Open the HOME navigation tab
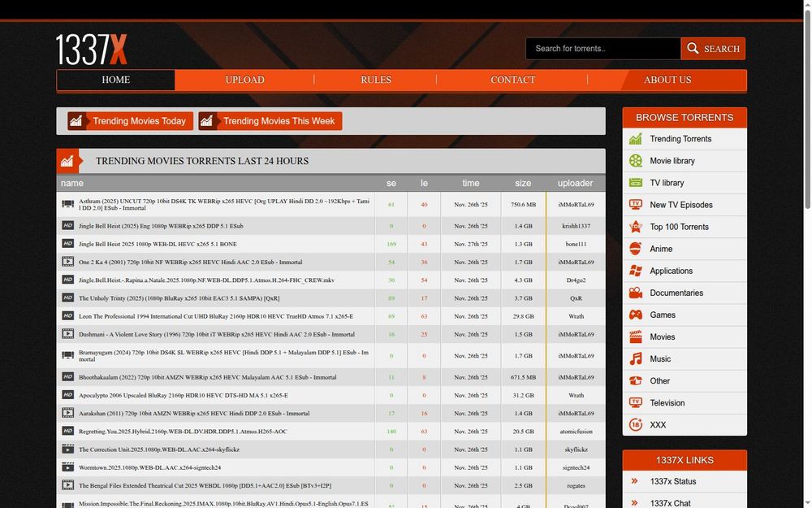Screen dimensions: 812x508 point(115,80)
